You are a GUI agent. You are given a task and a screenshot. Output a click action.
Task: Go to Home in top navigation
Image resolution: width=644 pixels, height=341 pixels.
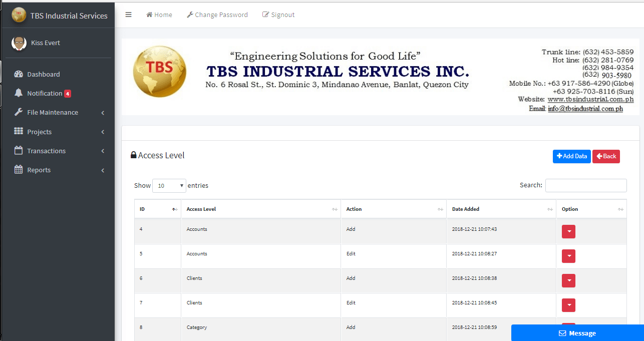tap(159, 15)
